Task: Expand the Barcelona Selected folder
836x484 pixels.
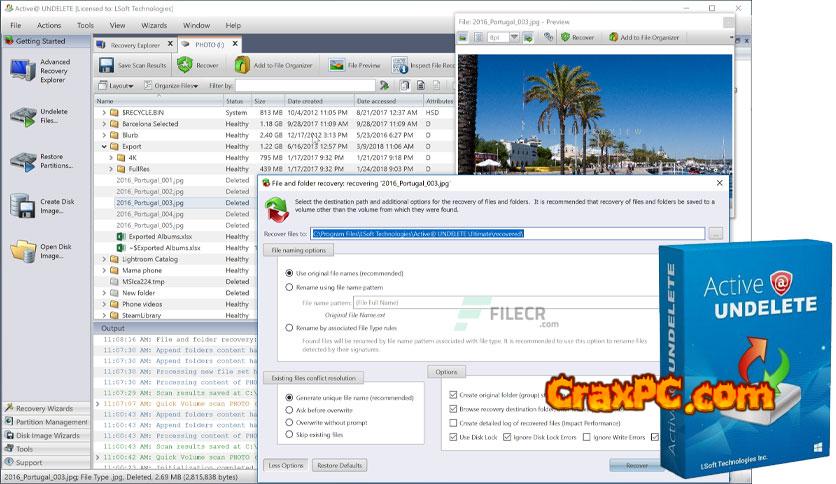Action: pos(104,124)
